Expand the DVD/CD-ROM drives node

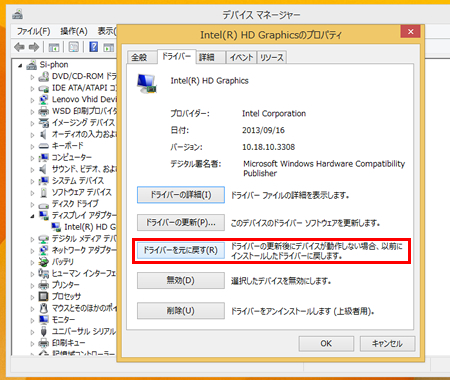[x=32, y=77]
